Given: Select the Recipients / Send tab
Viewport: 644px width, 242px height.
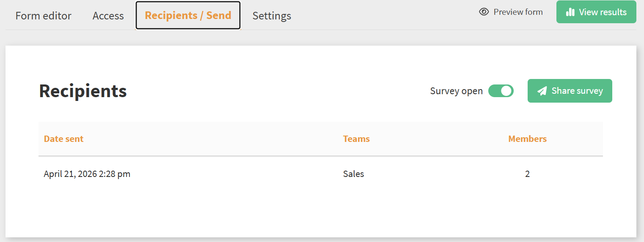Looking at the screenshot, I should click(x=188, y=16).
